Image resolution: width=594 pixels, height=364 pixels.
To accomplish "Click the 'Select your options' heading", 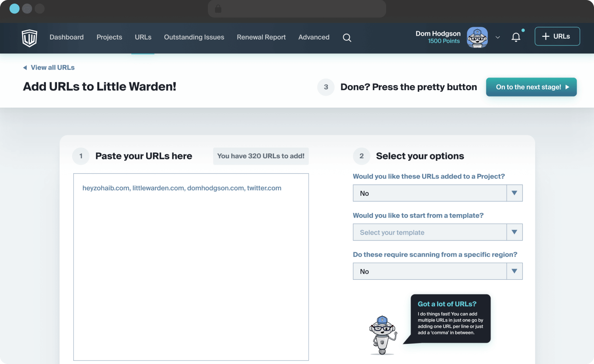I will pos(420,156).
